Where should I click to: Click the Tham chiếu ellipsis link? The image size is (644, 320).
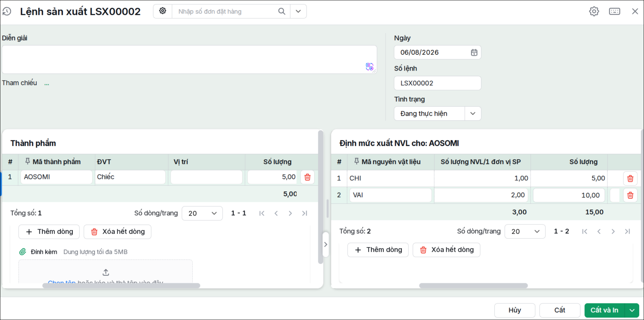[47, 83]
